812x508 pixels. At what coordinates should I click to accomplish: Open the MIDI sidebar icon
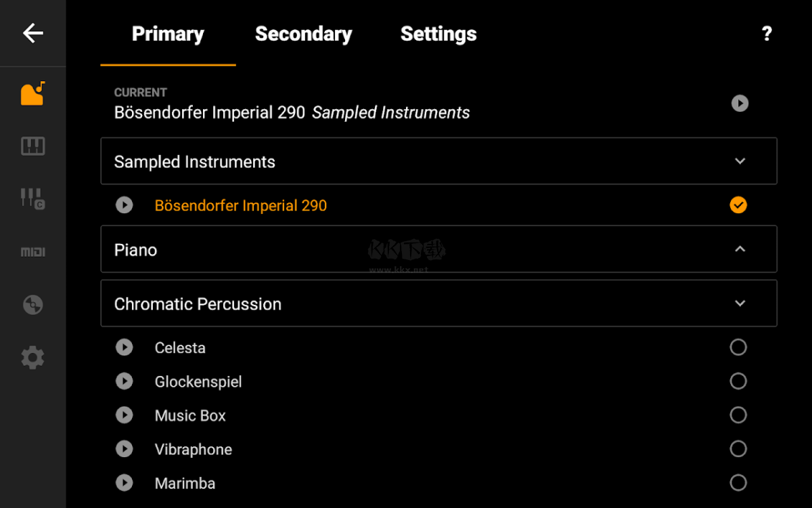pos(32,252)
